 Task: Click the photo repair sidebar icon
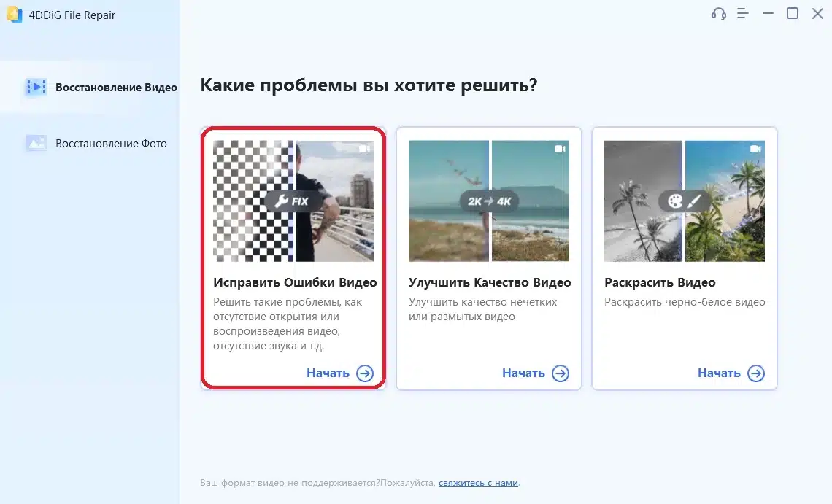point(36,144)
